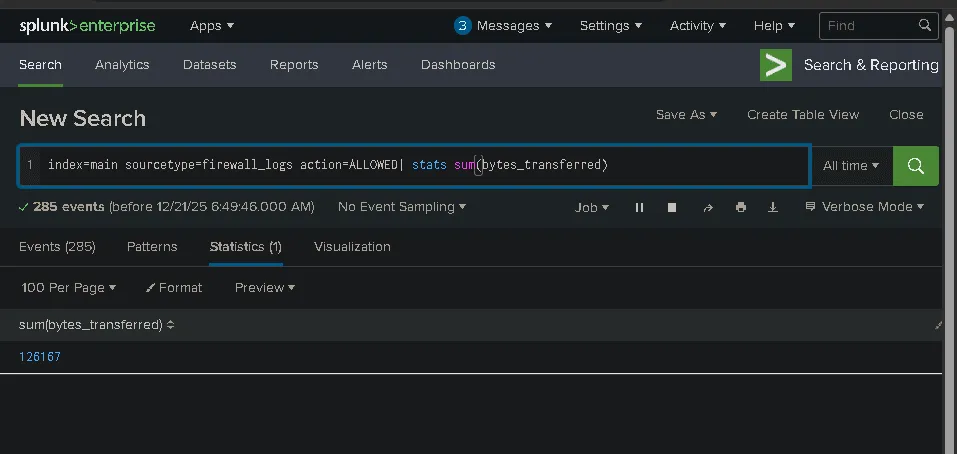Switch to the Events (285) tab
Screen dimensions: 957x454
point(57,246)
